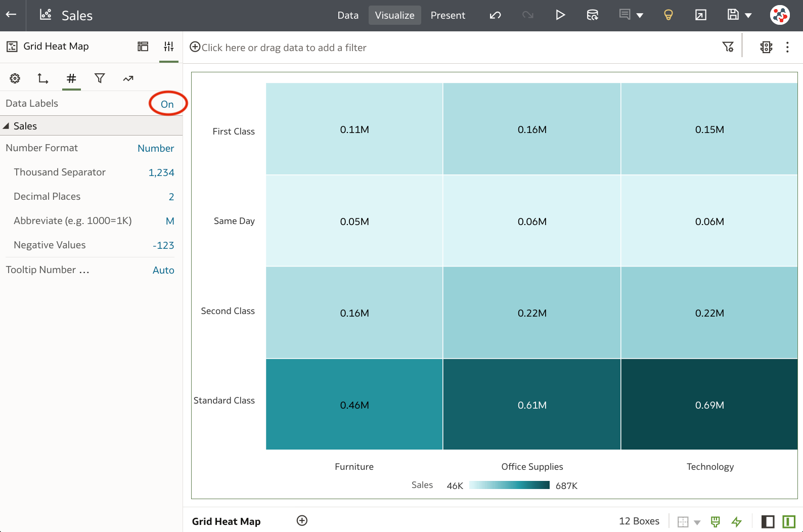
Task: Change Negative Values format -123
Action: point(163,245)
